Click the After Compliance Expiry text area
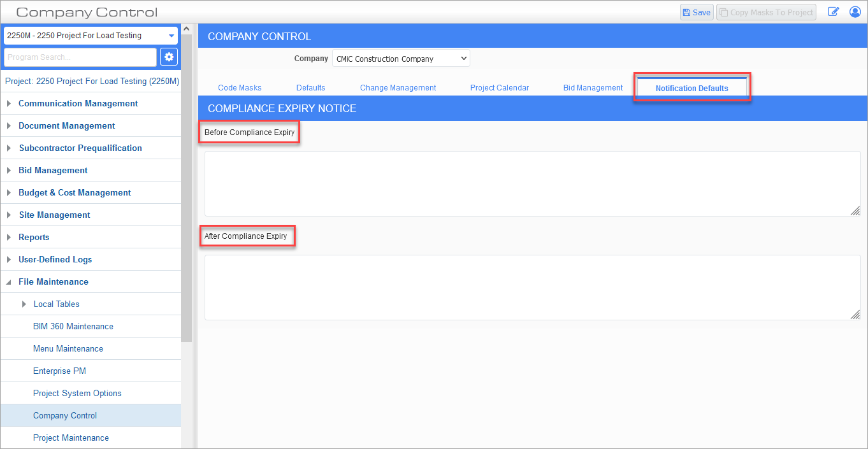The width and height of the screenshot is (868, 449). coord(533,287)
